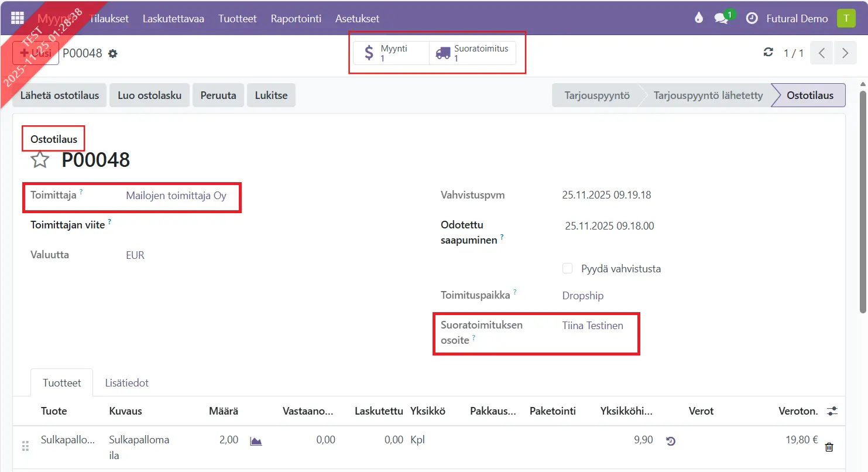Image resolution: width=868 pixels, height=472 pixels.
Task: Open the Asetukset menu
Action: pyautogui.click(x=357, y=18)
